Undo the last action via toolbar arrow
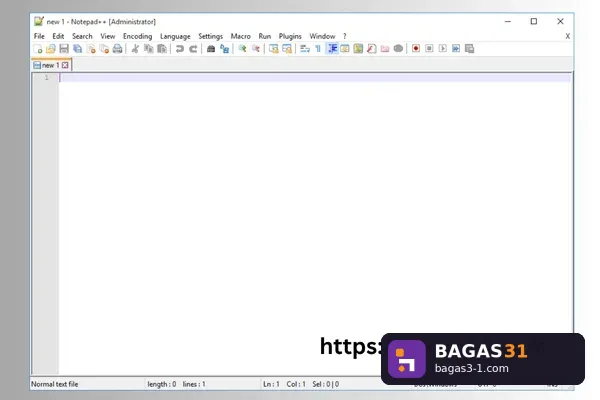 (179, 49)
